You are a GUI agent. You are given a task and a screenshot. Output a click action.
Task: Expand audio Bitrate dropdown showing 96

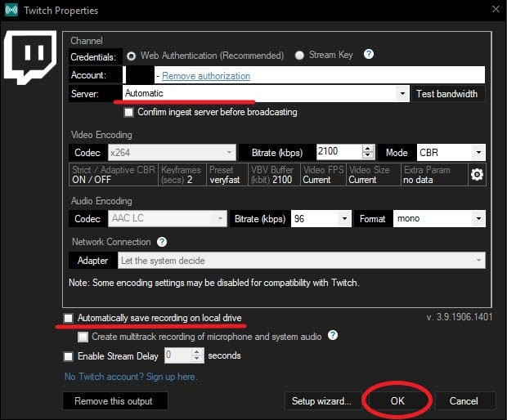[x=344, y=219]
